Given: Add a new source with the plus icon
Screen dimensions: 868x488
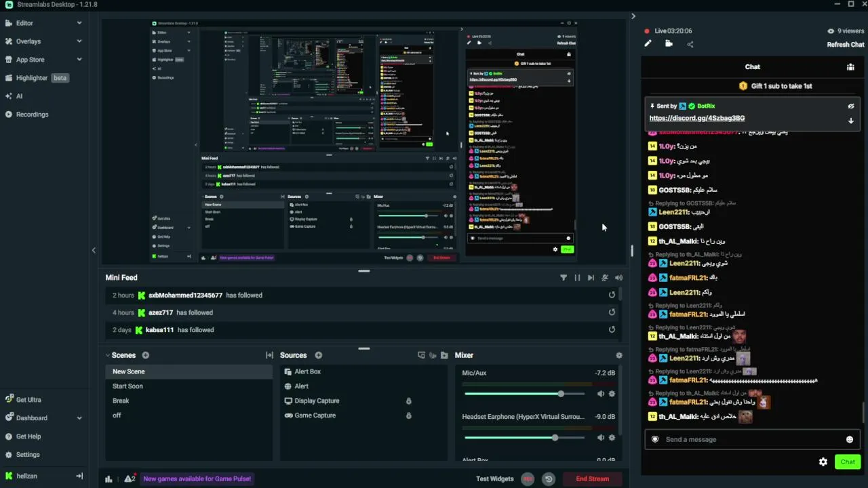Looking at the screenshot, I should [318, 355].
